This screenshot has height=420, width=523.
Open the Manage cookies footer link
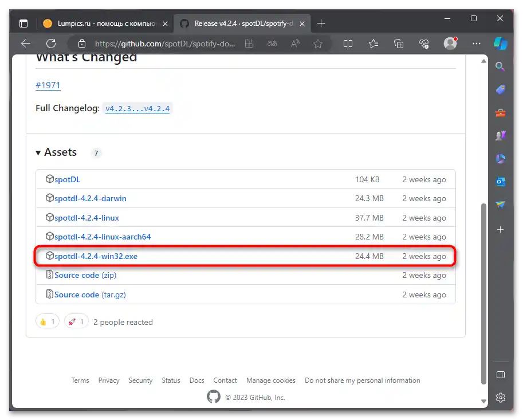click(x=271, y=380)
